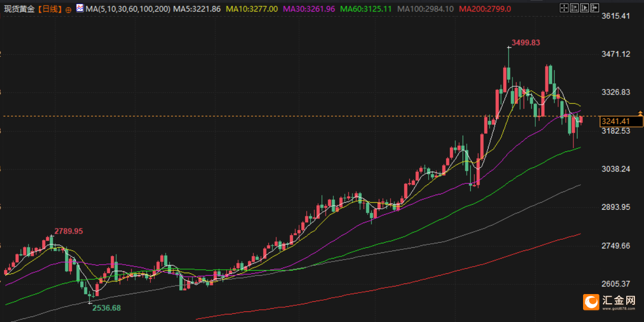Click the third chart tool icon with play arrow
This screenshot has width=644, height=322.
pos(584,8)
